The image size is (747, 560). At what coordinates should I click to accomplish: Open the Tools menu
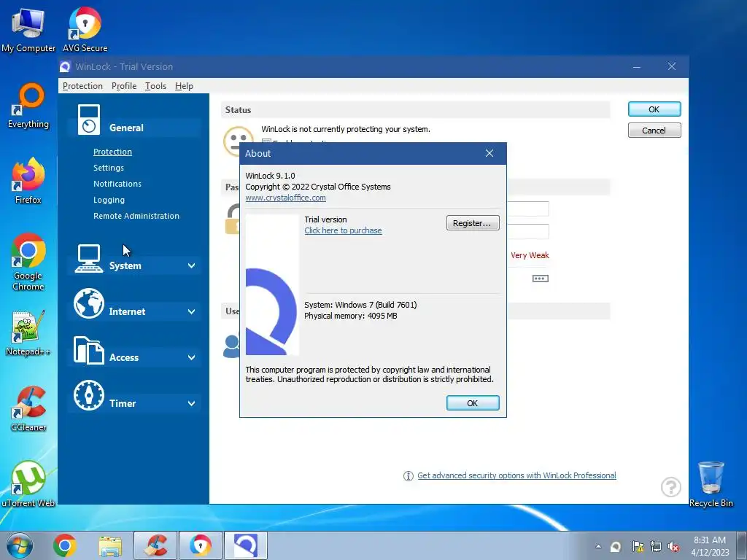click(x=155, y=86)
